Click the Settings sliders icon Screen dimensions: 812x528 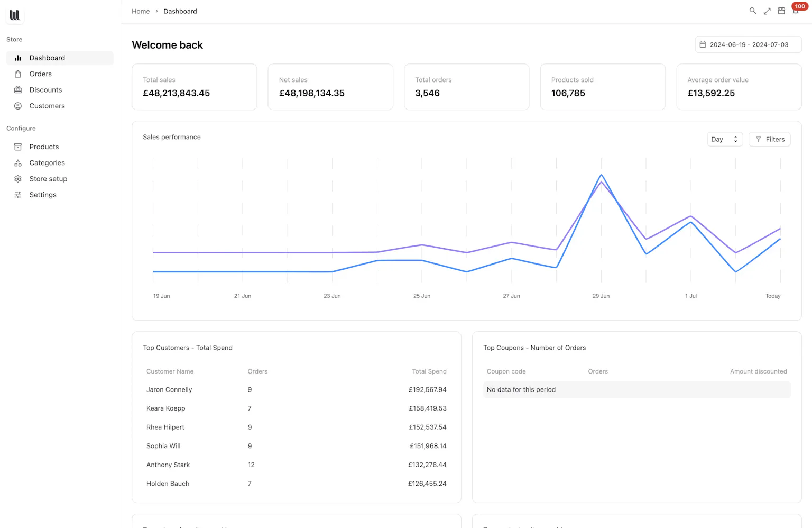point(18,195)
